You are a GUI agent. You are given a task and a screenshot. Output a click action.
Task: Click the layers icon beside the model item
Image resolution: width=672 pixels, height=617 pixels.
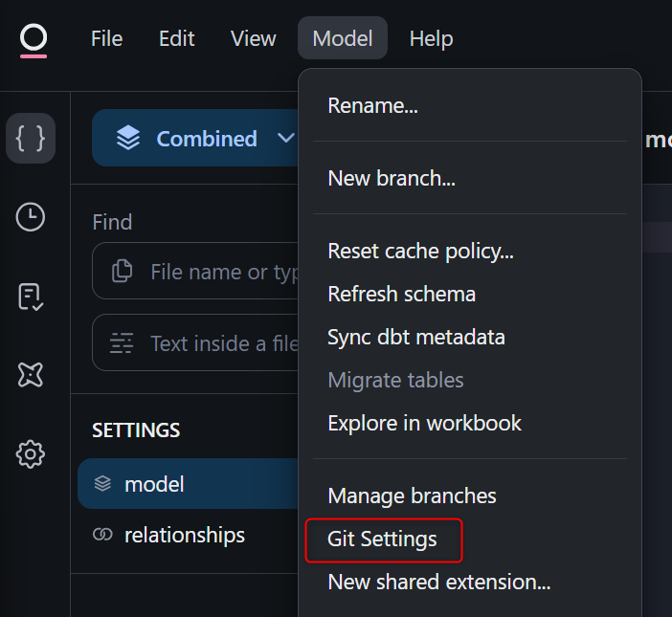[x=102, y=484]
